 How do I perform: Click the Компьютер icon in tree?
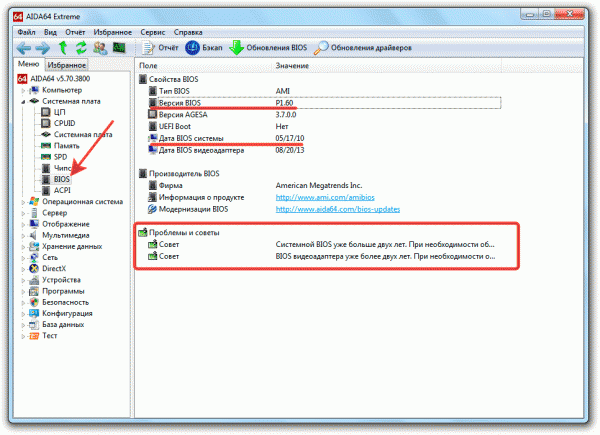34,90
